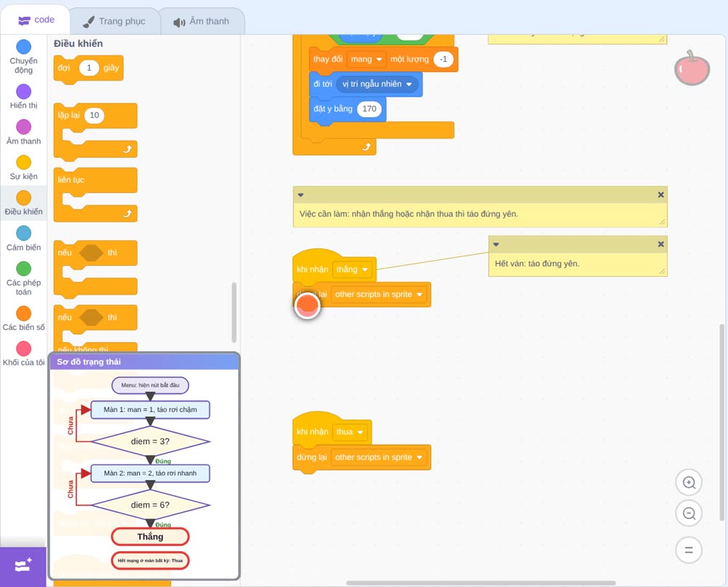728x587 pixels.
Task: Open the 'thua' message dropdown
Action: click(350, 432)
